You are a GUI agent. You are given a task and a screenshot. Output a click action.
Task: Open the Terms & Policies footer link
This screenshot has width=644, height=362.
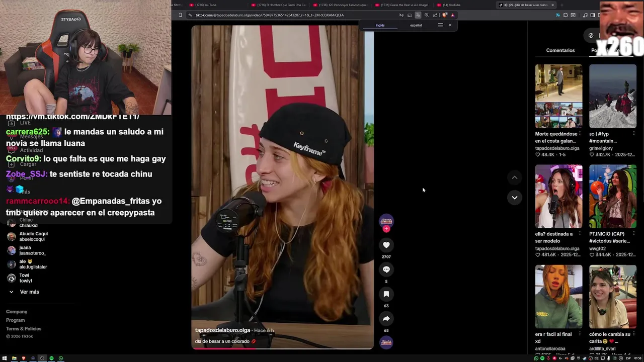(x=24, y=329)
